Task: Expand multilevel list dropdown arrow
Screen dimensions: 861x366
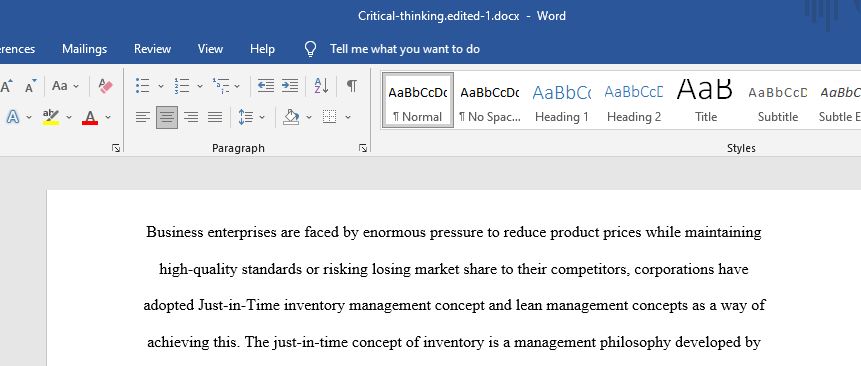Action: click(237, 86)
